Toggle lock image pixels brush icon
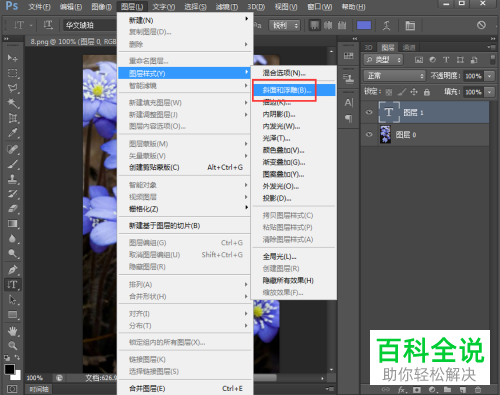500x395 pixels. [x=402, y=92]
